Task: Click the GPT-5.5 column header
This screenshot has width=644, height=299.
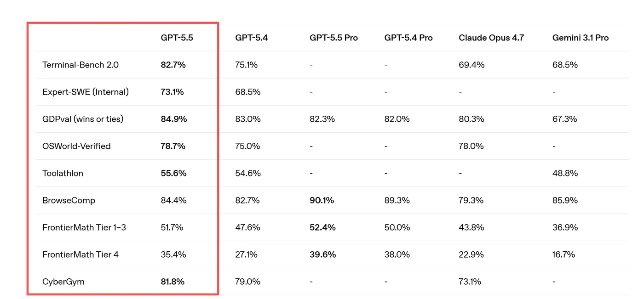Action: coord(177,38)
